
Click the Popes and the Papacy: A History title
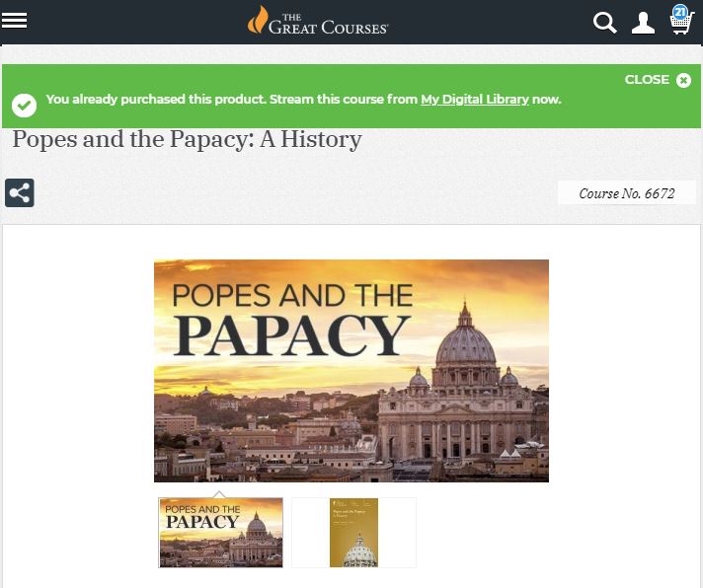(x=187, y=139)
